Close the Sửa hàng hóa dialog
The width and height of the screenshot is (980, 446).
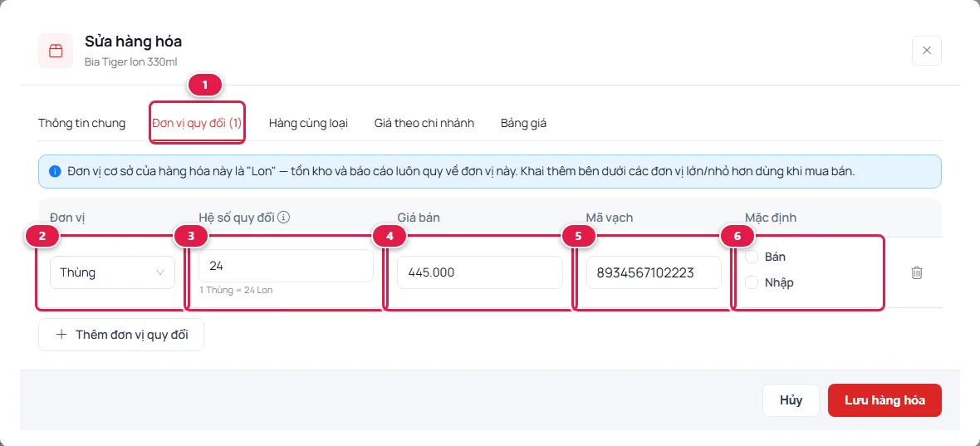[x=927, y=51]
